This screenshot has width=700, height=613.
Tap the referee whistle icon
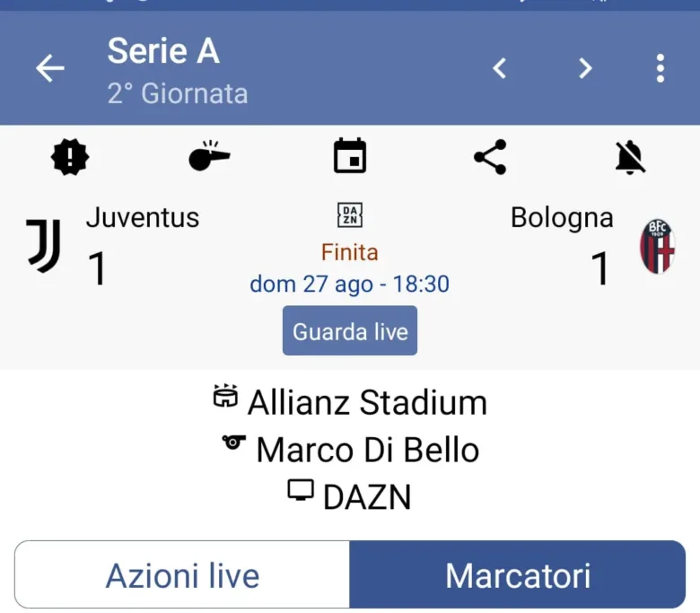pyautogui.click(x=209, y=157)
